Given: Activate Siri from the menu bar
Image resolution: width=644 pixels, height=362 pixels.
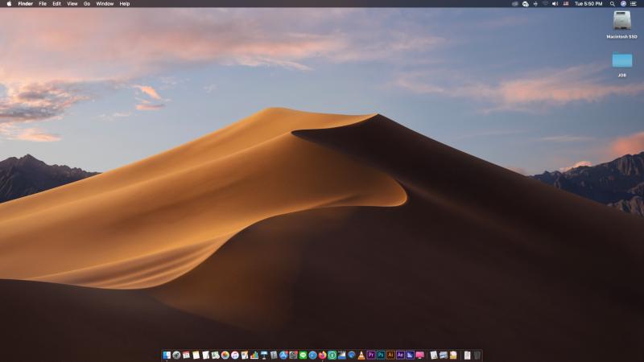Looking at the screenshot, I should (623, 4).
